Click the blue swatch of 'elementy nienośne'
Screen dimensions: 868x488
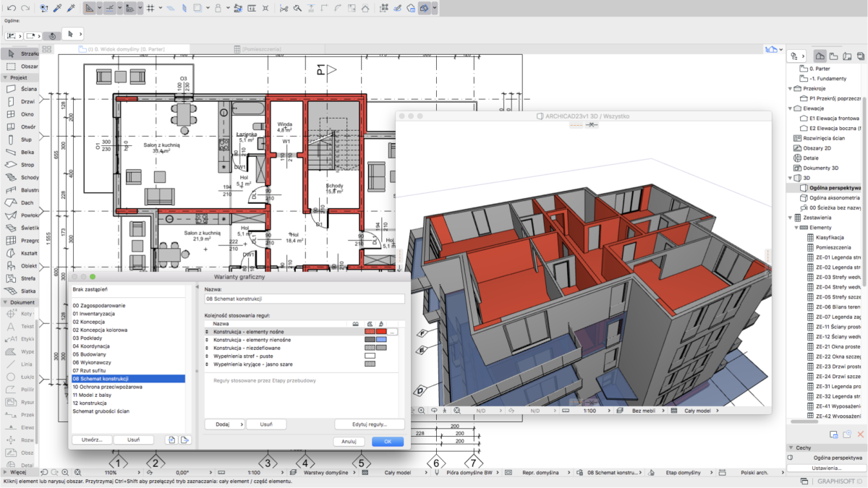381,339
